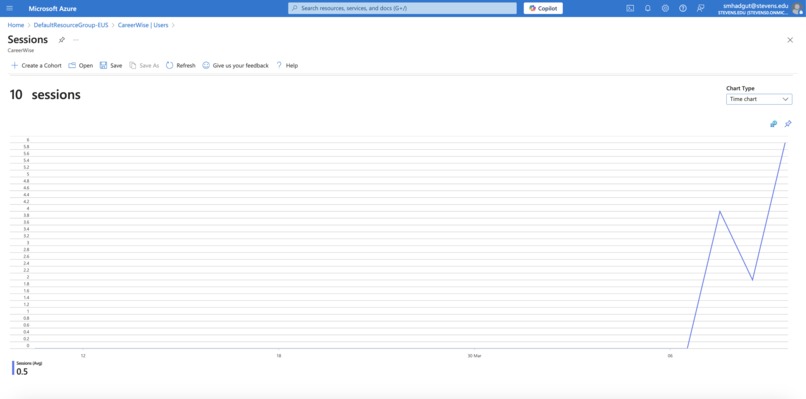
Task: Click the chart line dip at 2
Action: point(753,280)
